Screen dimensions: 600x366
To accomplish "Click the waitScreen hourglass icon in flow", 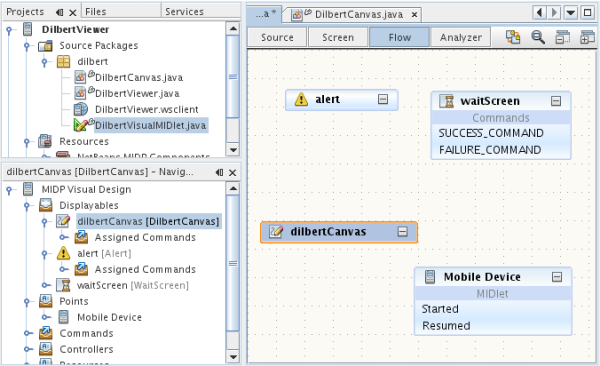I will pos(447,101).
